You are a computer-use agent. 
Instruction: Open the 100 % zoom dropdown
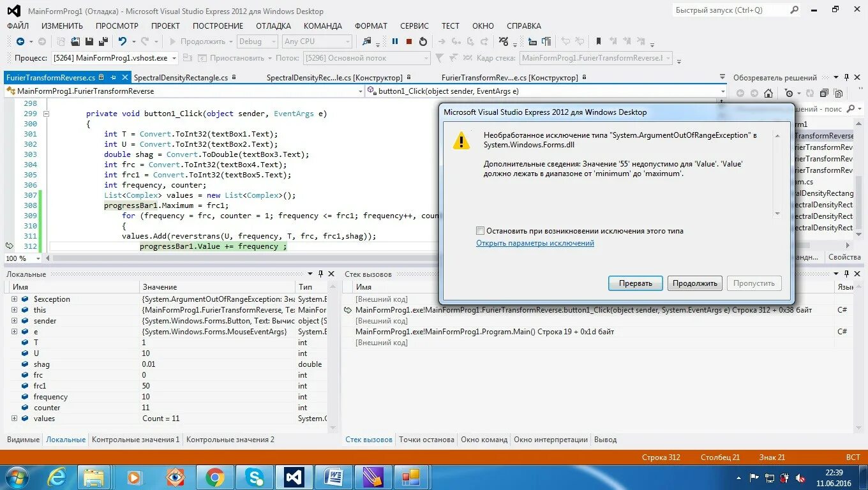pyautogui.click(x=38, y=258)
